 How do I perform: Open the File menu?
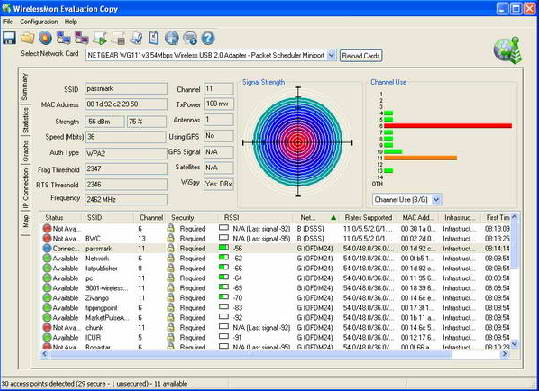coord(7,22)
